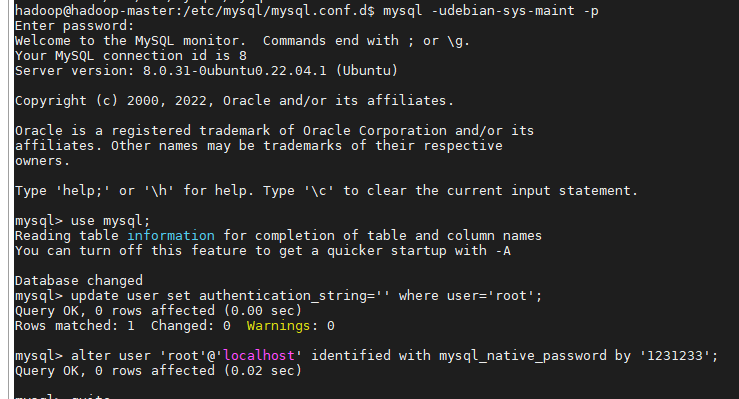
Task: Click the 'Database changed' output line
Action: (x=79, y=281)
